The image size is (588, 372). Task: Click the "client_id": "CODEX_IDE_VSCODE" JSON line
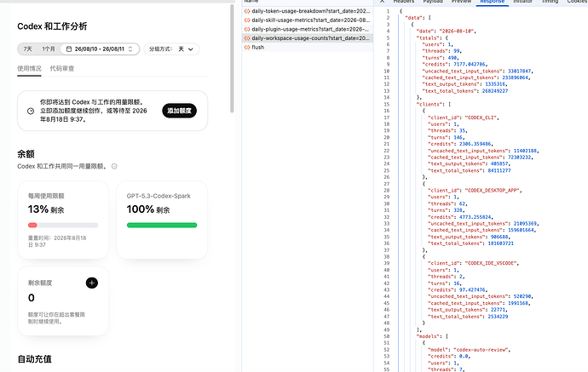tap(473, 263)
